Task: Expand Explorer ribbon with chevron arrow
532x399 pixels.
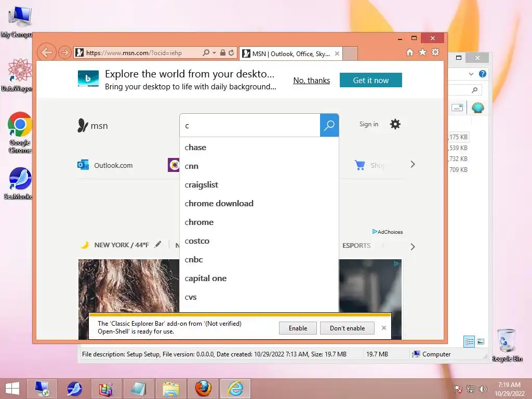Action: pyautogui.click(x=471, y=74)
